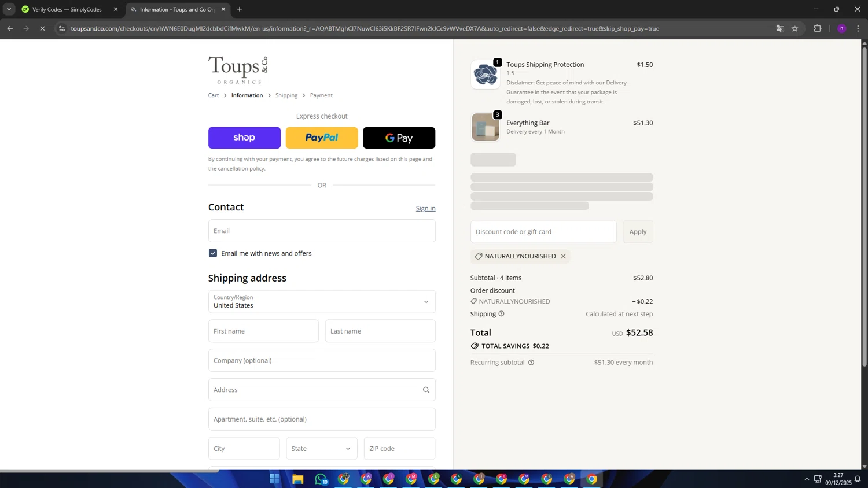The width and height of the screenshot is (868, 488).
Task: Pay with the PayPal express button
Action: coord(322,138)
